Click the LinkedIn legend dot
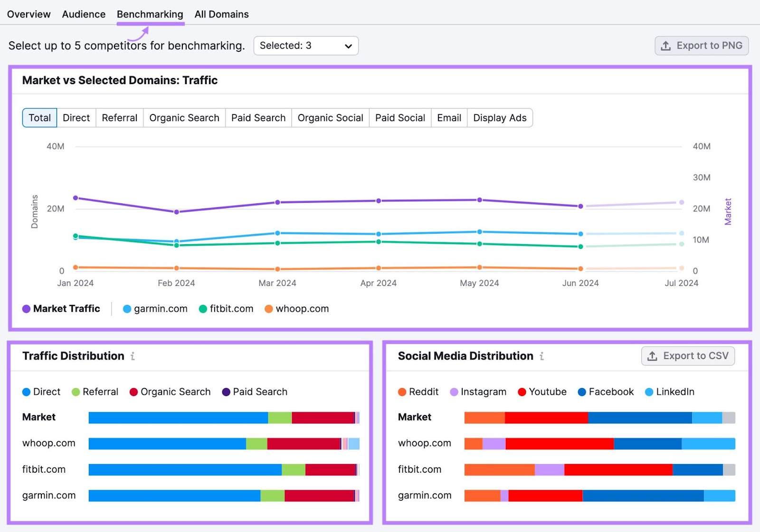760x532 pixels. [649, 392]
